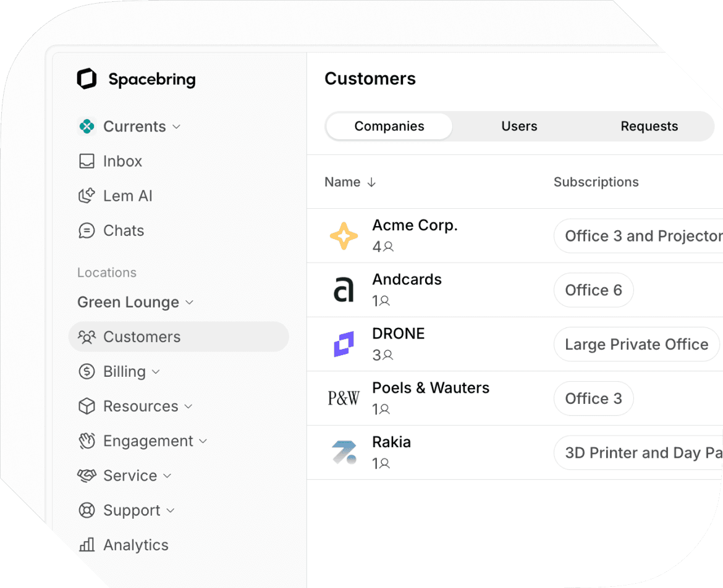
Task: Click the Resources cube icon
Action: [x=87, y=406]
